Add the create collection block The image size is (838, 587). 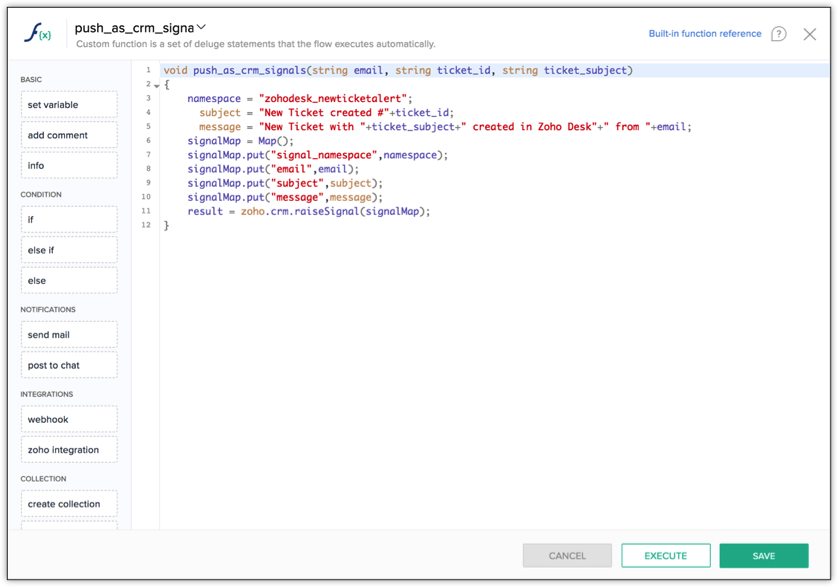pyautogui.click(x=69, y=504)
